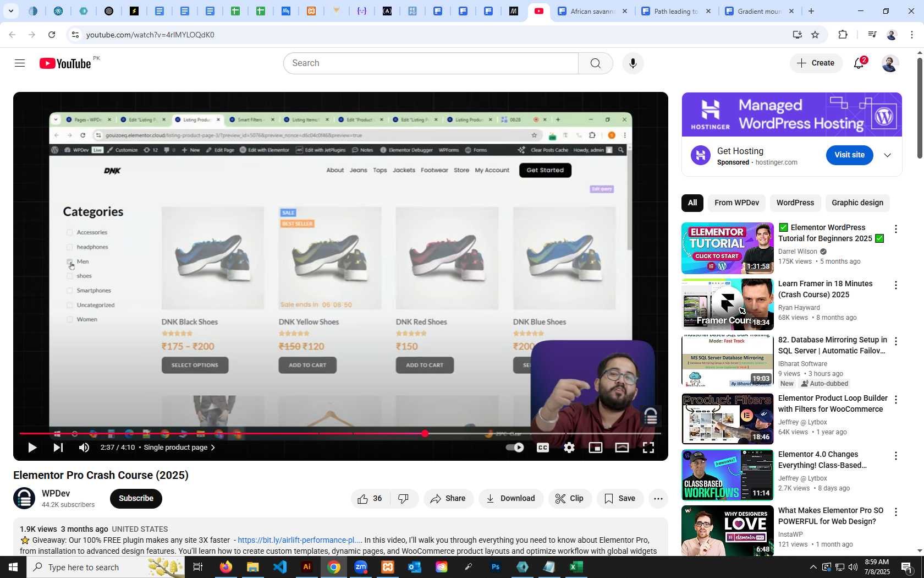Visit the Hostinger sponsored site
Screen dimensions: 924x578
click(849, 155)
